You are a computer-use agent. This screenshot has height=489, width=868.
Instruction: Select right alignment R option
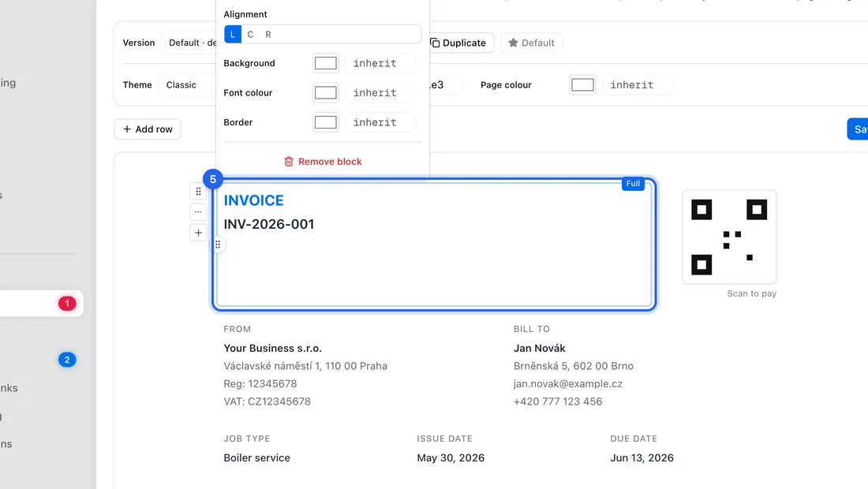(268, 34)
